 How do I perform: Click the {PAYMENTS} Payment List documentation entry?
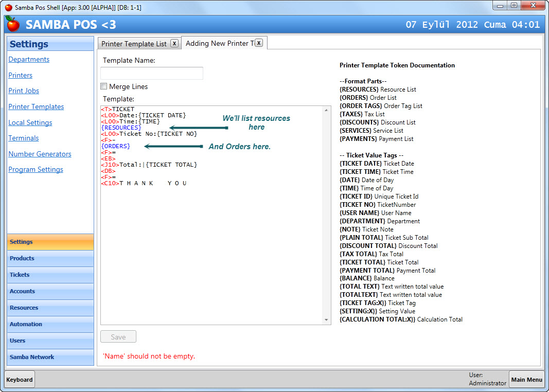coord(377,138)
